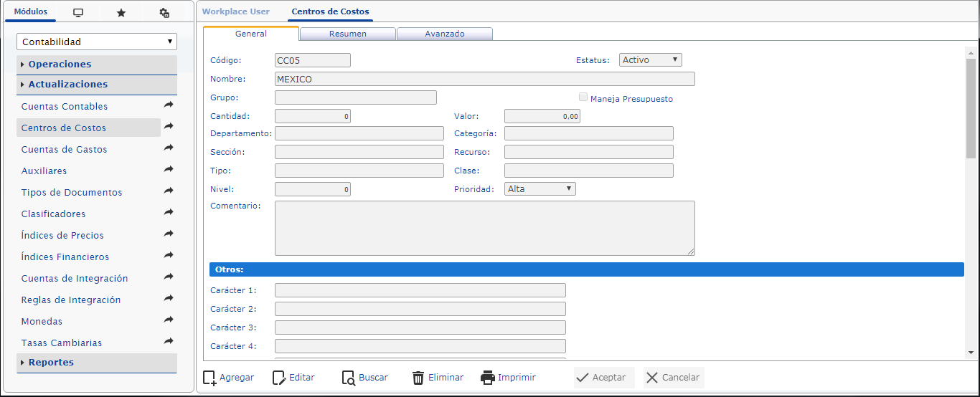Open the Contabilidad module dropdown
This screenshot has height=397, width=980.
(97, 42)
